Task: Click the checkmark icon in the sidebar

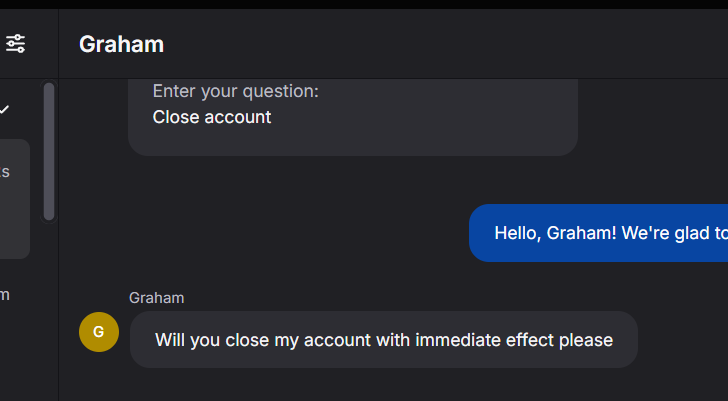Action: point(4,110)
